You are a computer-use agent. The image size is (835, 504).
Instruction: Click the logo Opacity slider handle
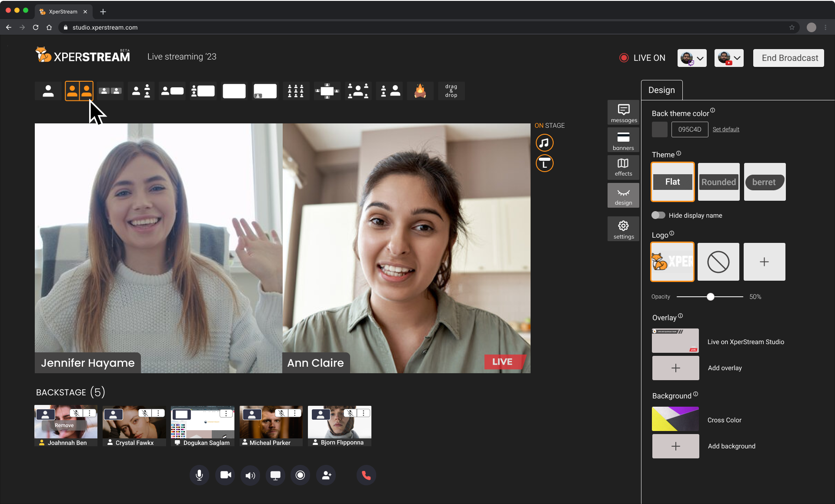pyautogui.click(x=711, y=297)
